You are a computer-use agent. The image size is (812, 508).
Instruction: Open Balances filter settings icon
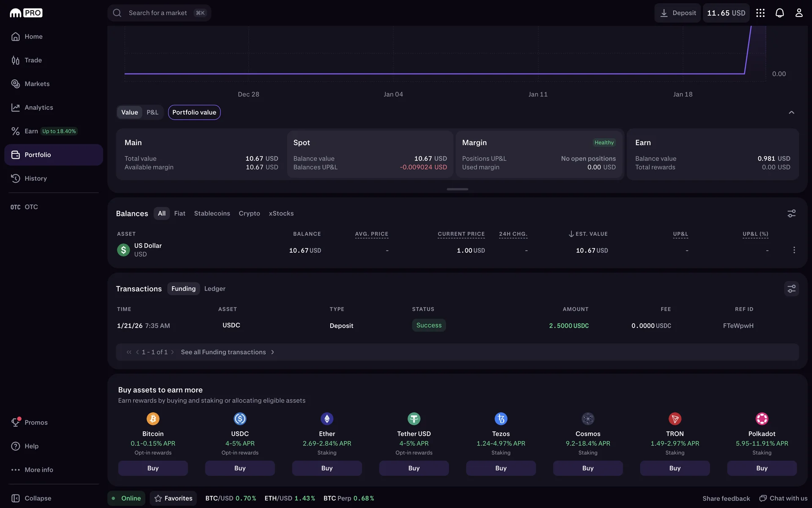pos(791,213)
